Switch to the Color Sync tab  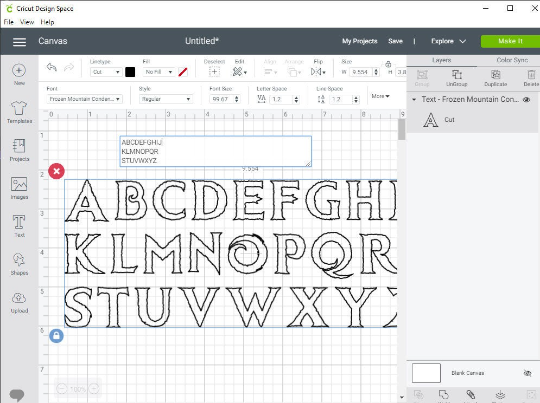512,60
